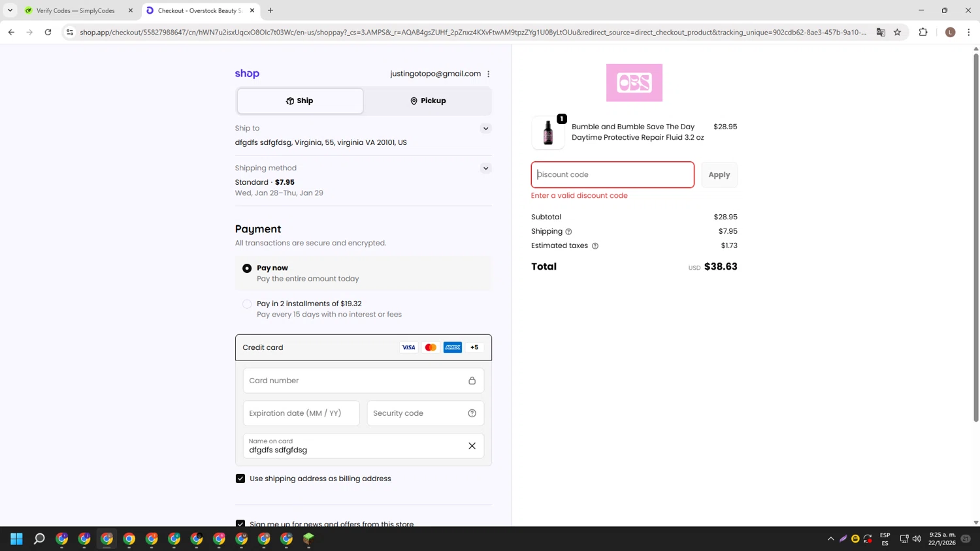This screenshot has height=551, width=980.
Task: Click the page vertical scrollbar
Action: click(976, 238)
